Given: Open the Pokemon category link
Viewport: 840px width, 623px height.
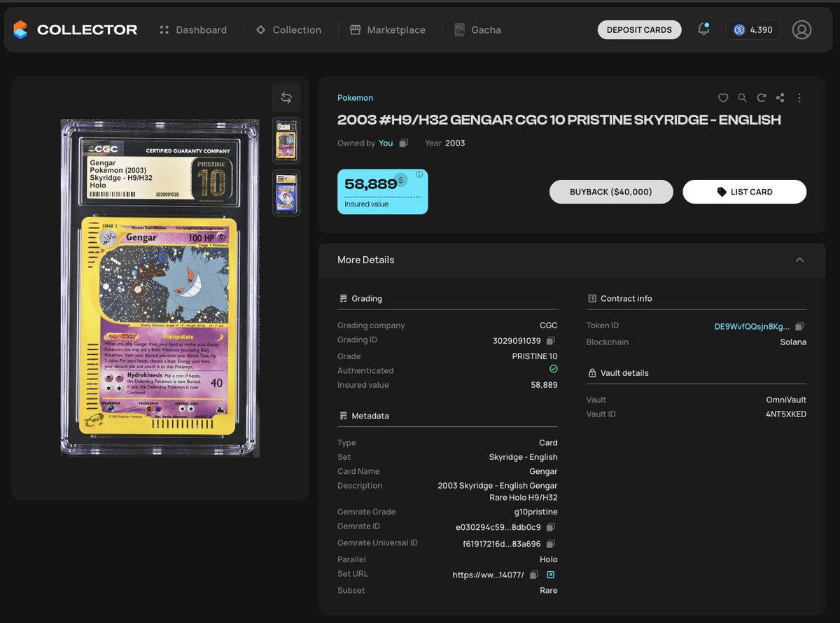Looking at the screenshot, I should tap(355, 98).
